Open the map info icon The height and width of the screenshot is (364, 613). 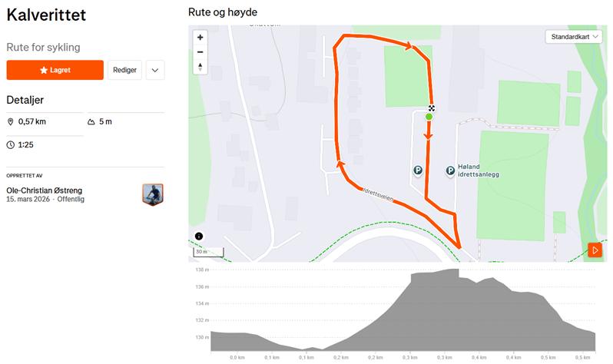coord(198,236)
